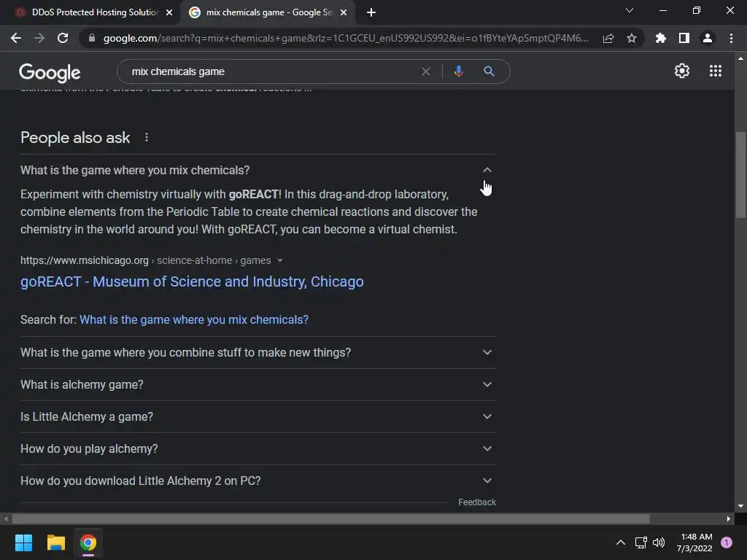This screenshot has width=747, height=560.
Task: Click scroll down arrow on vertical scrollbar
Action: [740, 506]
